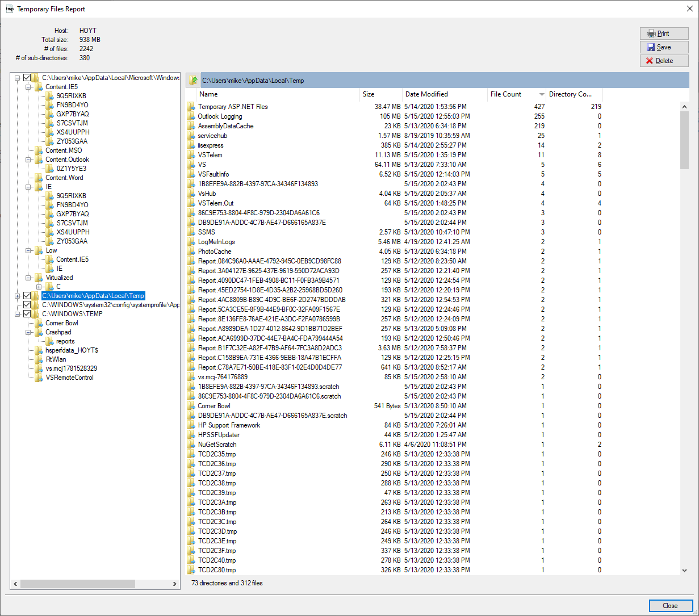Select the vs.mcj-764176889 row in the list
This screenshot has width=699, height=616.
click(394, 377)
